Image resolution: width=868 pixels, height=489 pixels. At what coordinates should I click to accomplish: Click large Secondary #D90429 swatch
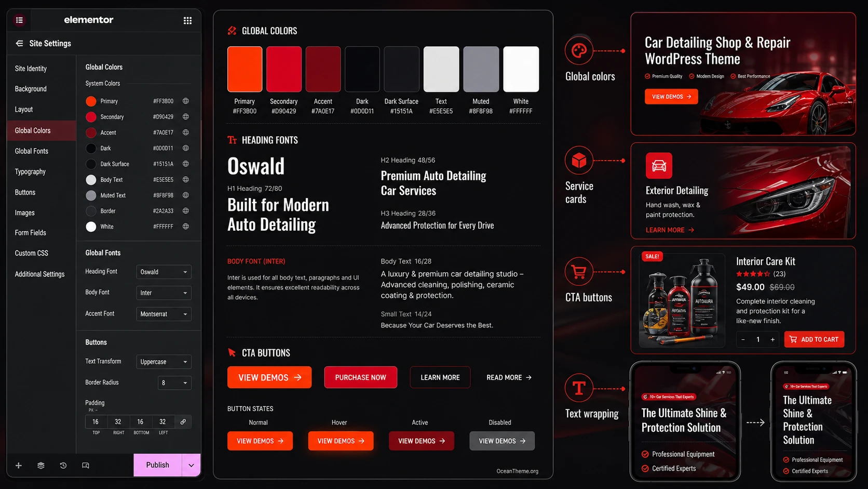tap(284, 69)
